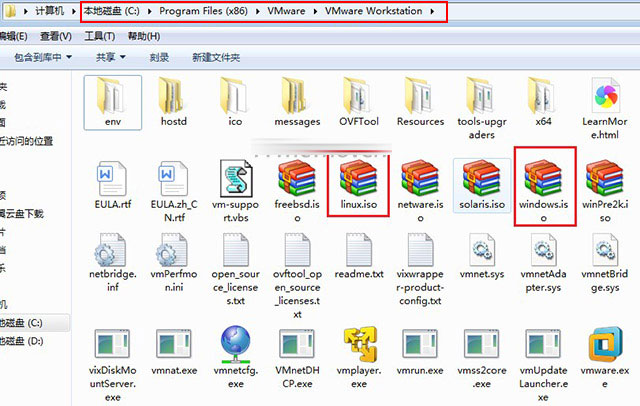The width and height of the screenshot is (640, 406).
Task: Click 本地磁盘 (C:) in the address bar
Action: pos(111,11)
